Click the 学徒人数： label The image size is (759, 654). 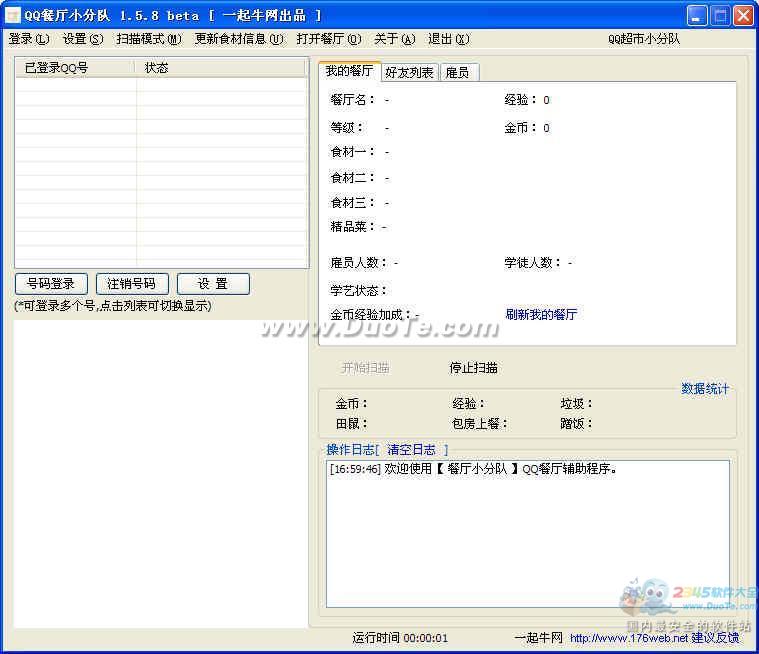point(532,262)
